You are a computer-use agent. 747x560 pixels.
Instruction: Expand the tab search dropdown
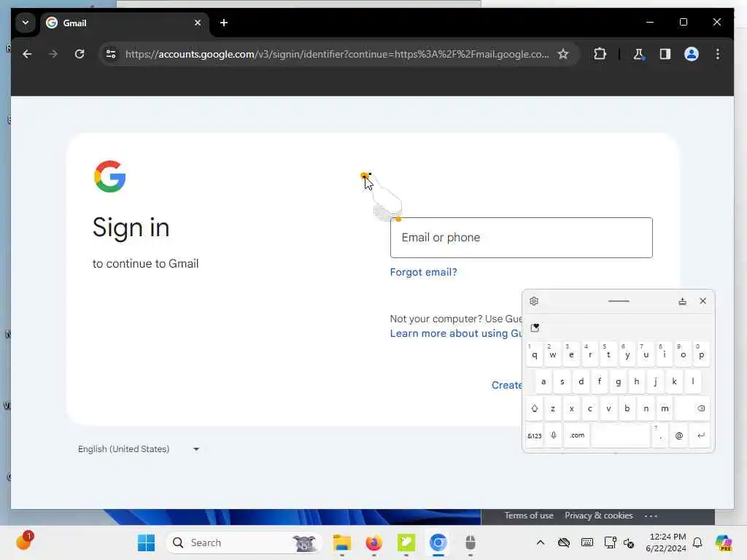(26, 23)
